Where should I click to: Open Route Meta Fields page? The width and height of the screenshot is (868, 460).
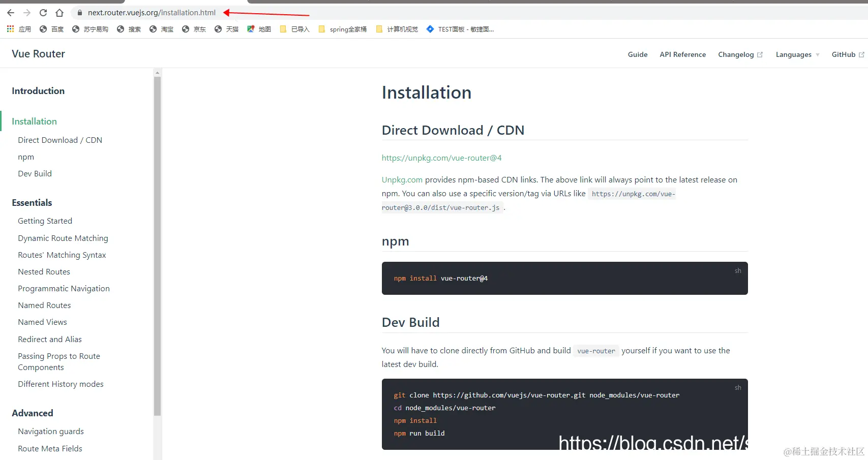coord(50,449)
